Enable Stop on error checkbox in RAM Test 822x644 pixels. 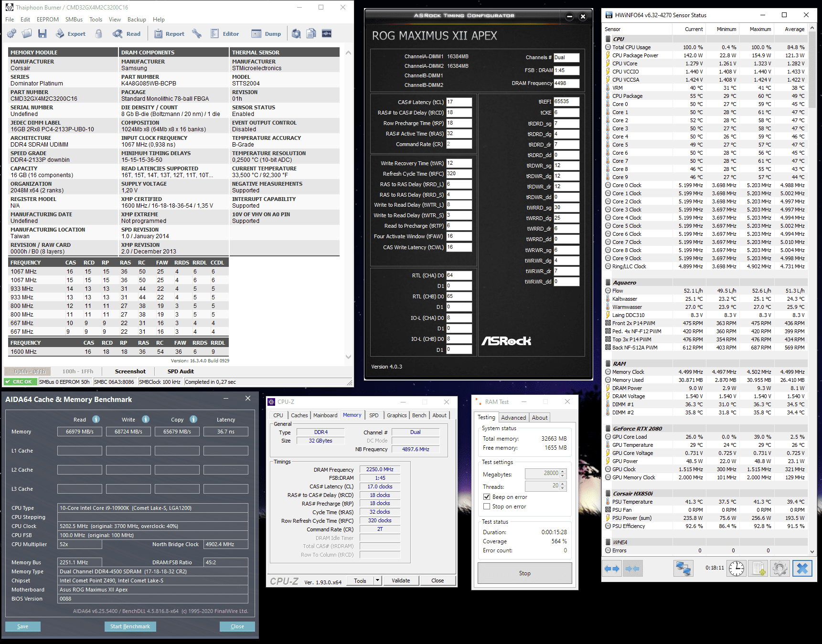[487, 507]
